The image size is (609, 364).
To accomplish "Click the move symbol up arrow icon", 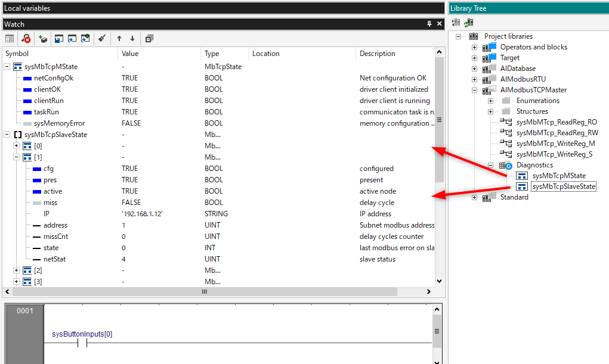I will [117, 38].
